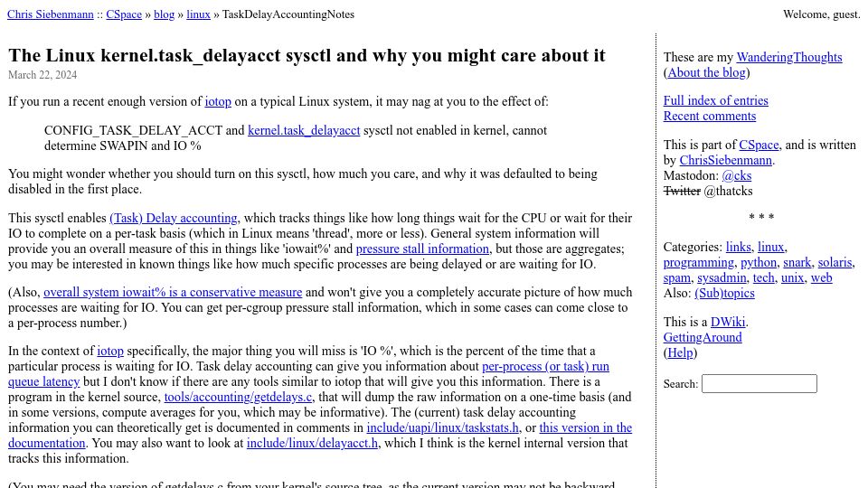Select the spam category
Screen dimensions: 868x488
click(x=677, y=277)
